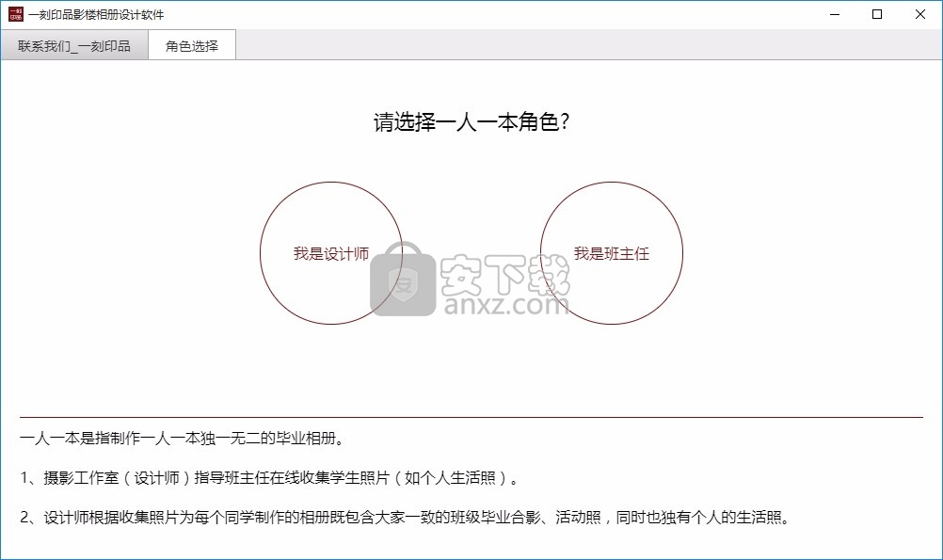Click the red horizontal divider line
943x560 pixels.
click(471, 417)
